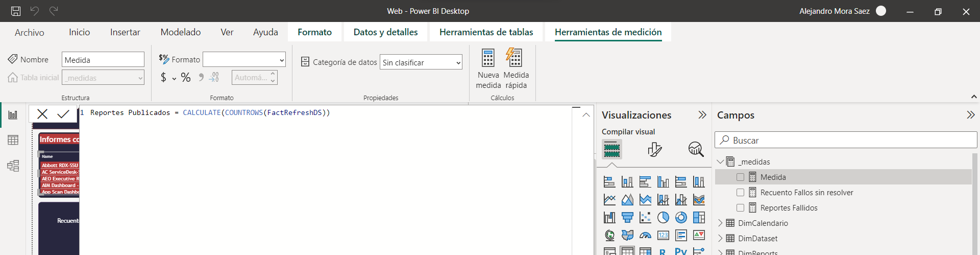Collapse the Visualizaciones pane
The image size is (980, 255).
(x=702, y=115)
